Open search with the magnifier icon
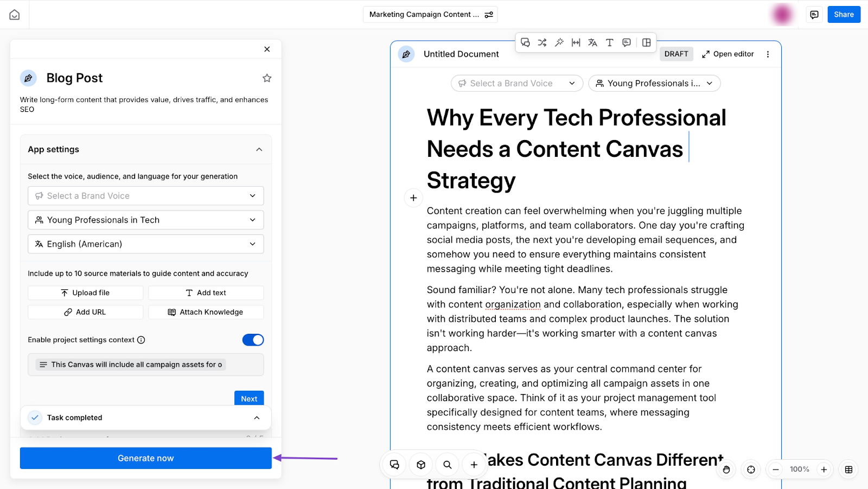Image resolution: width=868 pixels, height=489 pixels. pyautogui.click(x=448, y=465)
